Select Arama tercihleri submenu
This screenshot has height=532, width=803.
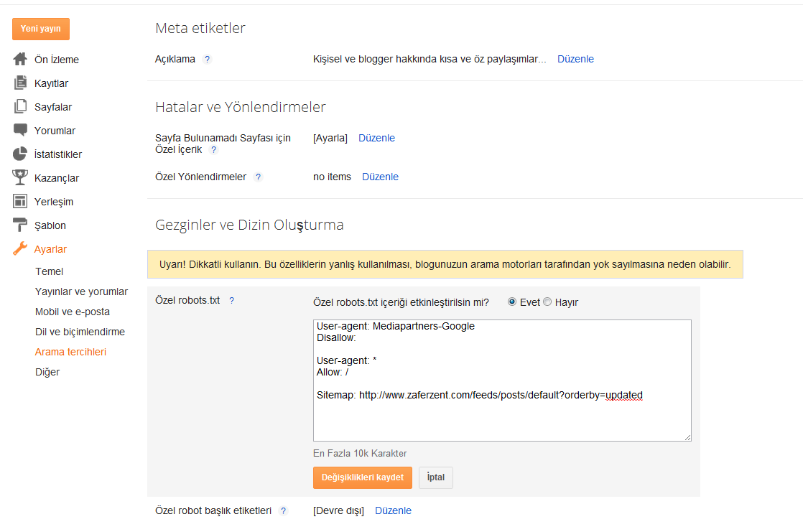[x=70, y=352]
